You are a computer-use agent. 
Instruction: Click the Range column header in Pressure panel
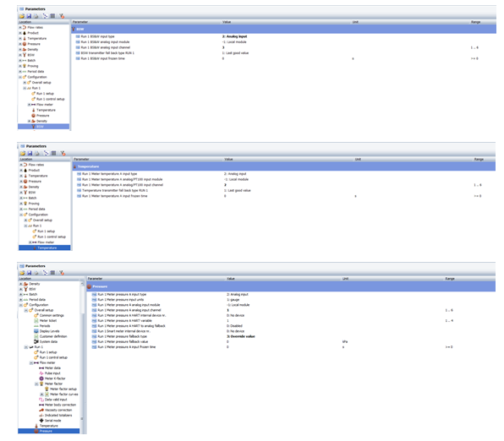click(450, 279)
